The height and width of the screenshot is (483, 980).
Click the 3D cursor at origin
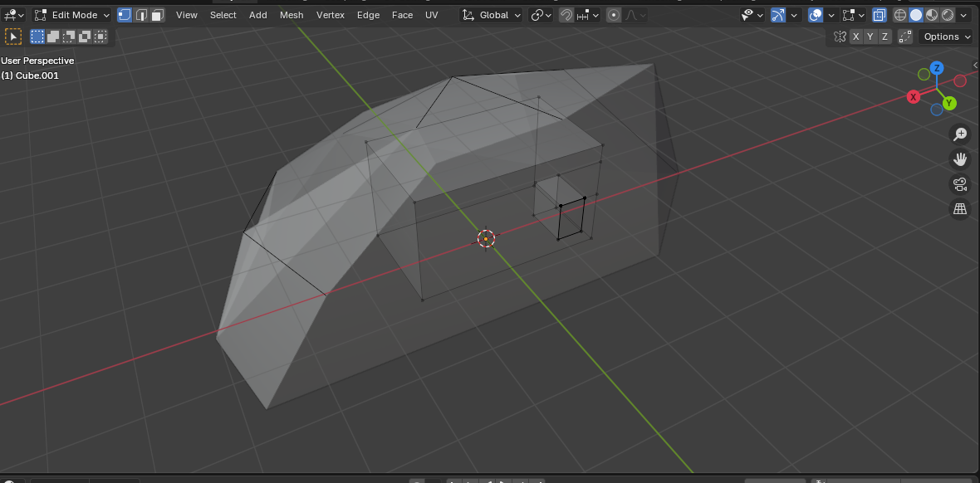pos(486,238)
